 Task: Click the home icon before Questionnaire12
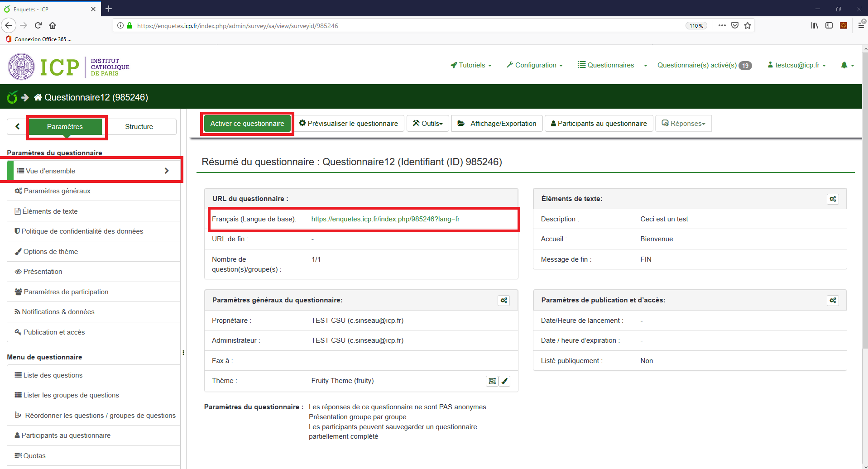[x=38, y=97]
